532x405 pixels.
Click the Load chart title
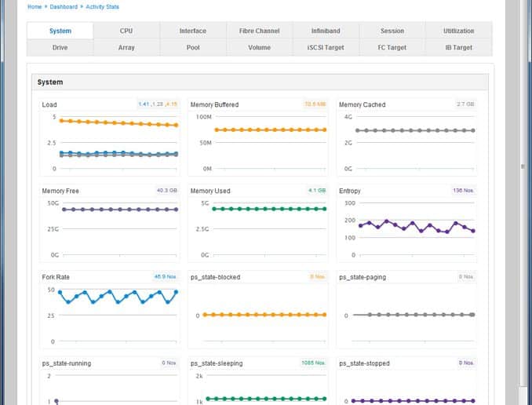pyautogui.click(x=49, y=104)
